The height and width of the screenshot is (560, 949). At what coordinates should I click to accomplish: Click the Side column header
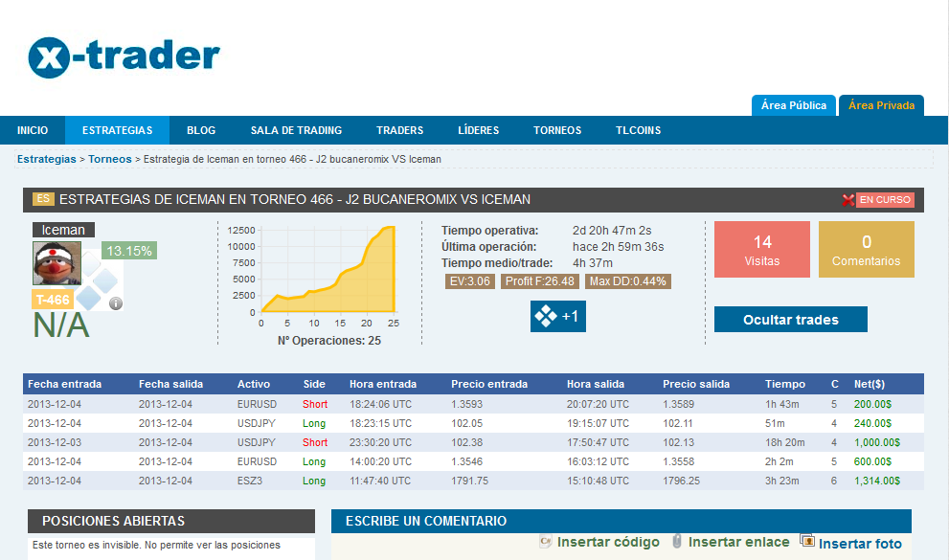click(x=314, y=384)
